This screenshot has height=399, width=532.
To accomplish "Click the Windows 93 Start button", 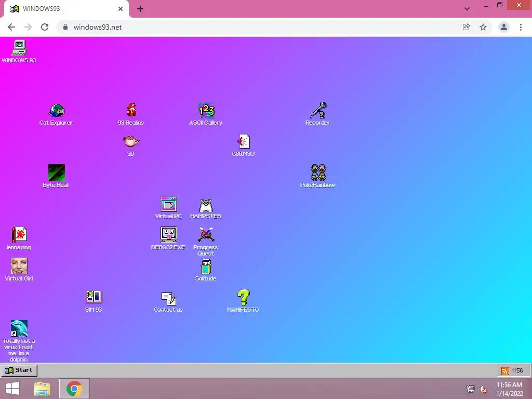I will coord(19,370).
